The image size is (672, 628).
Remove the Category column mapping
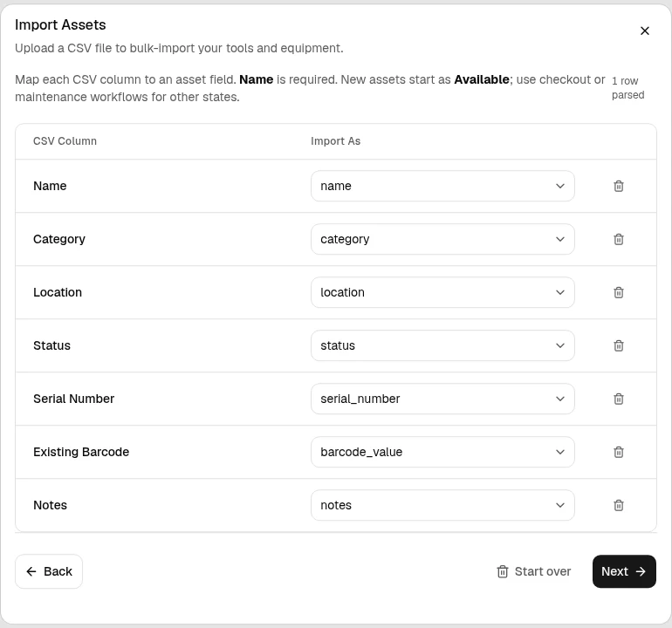click(619, 239)
